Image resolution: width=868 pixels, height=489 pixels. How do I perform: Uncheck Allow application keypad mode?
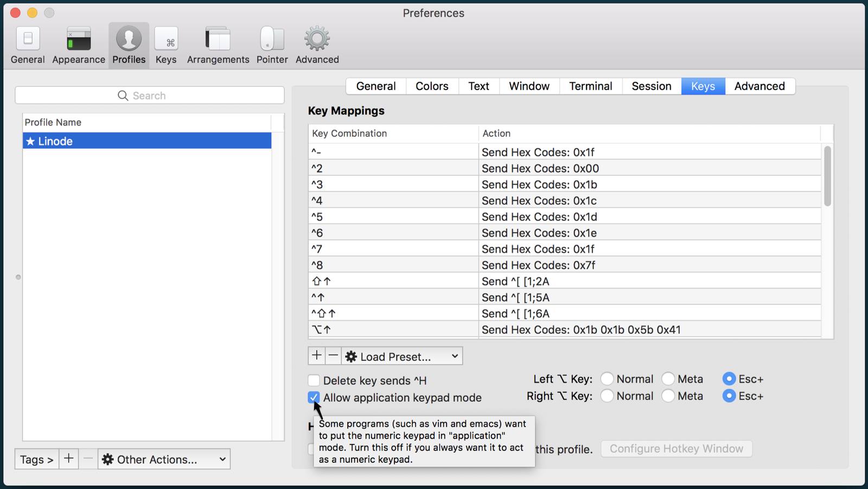point(314,397)
